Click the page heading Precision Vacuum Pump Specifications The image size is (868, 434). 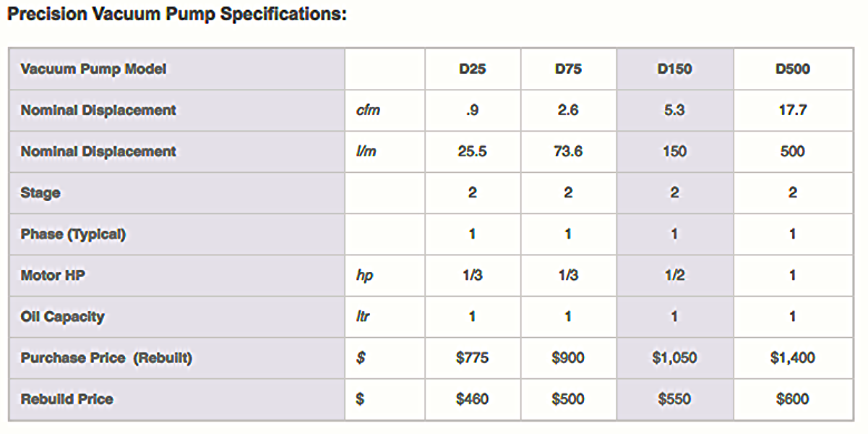tap(177, 14)
